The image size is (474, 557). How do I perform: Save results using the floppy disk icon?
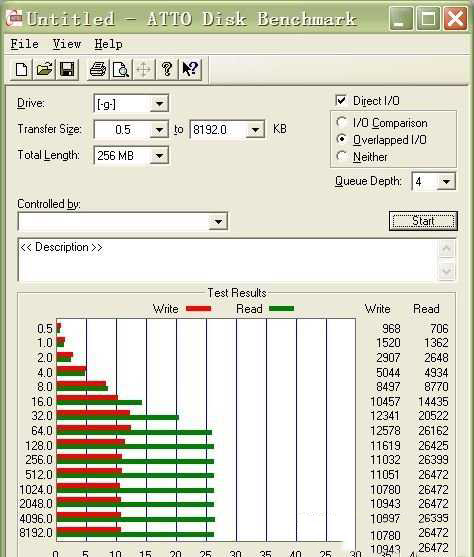point(67,69)
